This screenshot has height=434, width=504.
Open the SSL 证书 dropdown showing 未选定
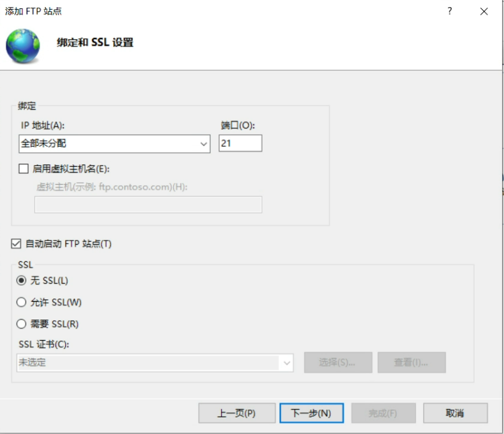click(x=155, y=362)
